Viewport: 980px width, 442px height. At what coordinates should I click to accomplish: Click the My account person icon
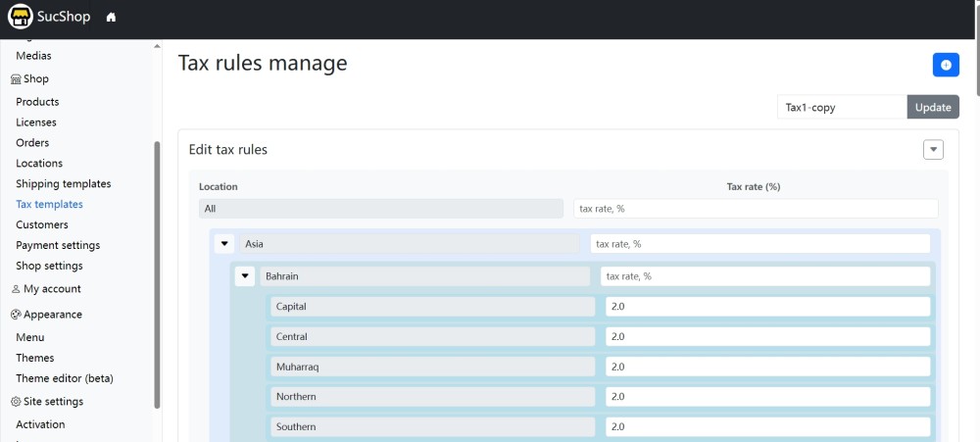16,289
